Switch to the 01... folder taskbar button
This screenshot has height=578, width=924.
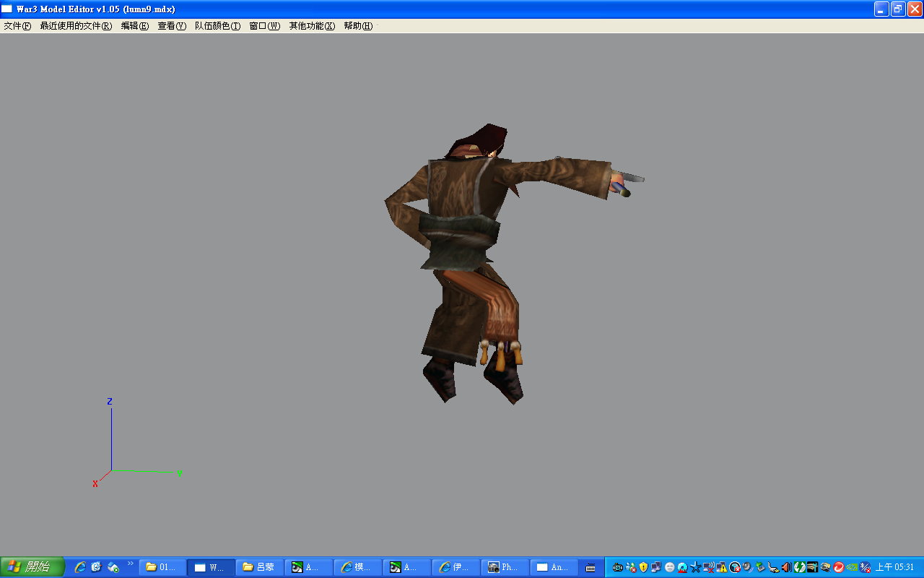point(162,567)
